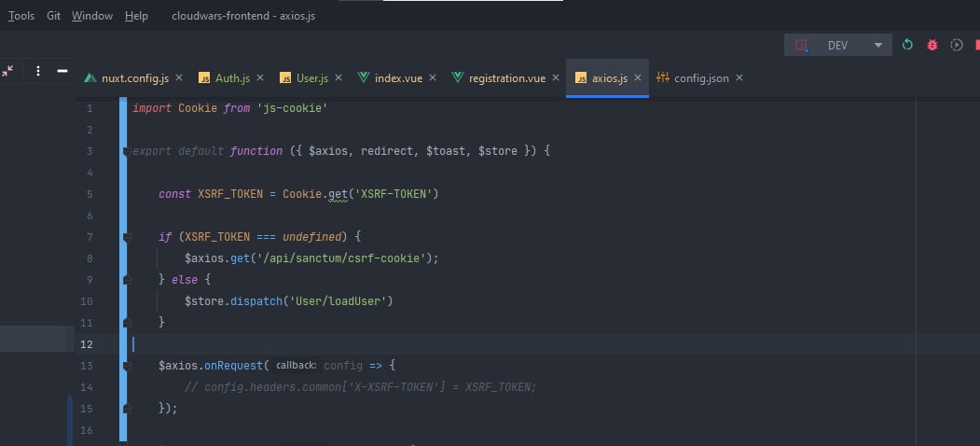Viewport: 980px width, 446px height.
Task: Start debugging with the red bug icon
Action: [932, 45]
